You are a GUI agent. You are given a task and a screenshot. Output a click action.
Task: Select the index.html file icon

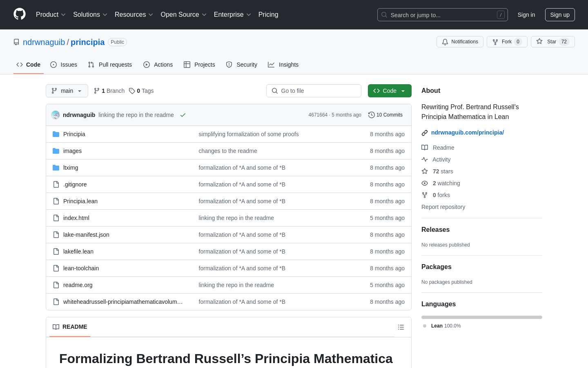[56, 218]
